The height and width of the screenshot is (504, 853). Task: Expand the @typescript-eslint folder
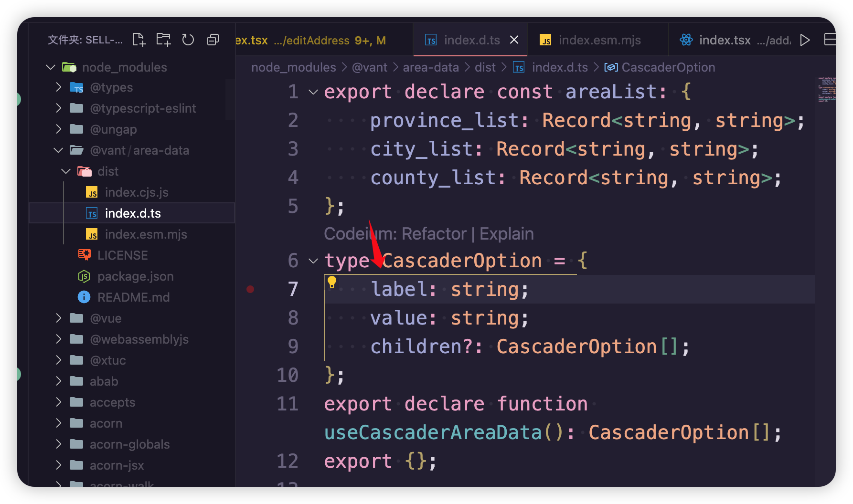(58, 108)
